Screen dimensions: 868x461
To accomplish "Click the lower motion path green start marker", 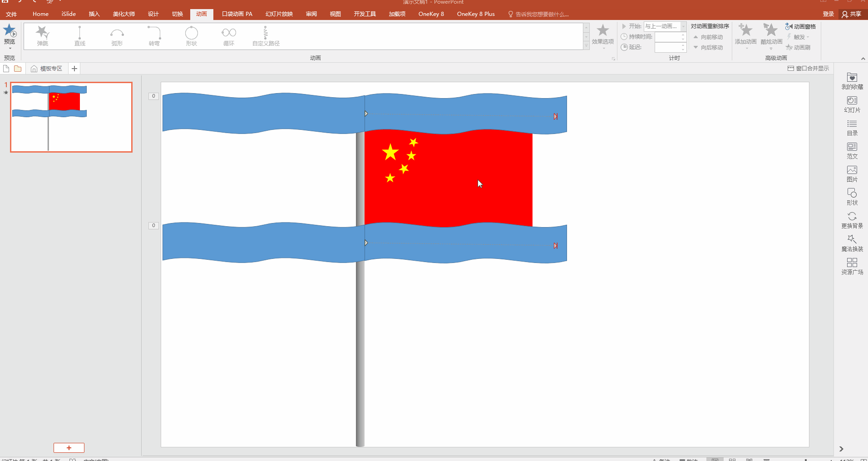I will [366, 243].
